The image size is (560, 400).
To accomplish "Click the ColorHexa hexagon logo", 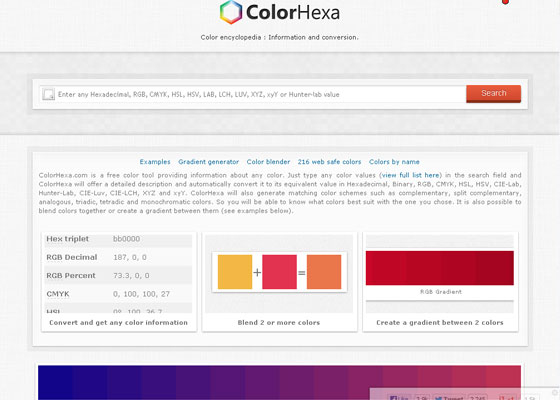I will click(x=231, y=12).
